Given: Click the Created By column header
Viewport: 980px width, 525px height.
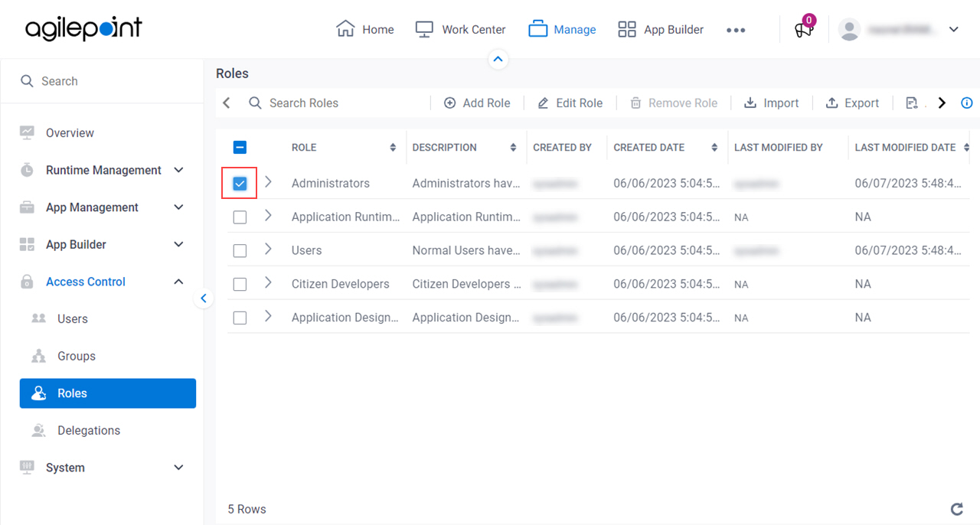Looking at the screenshot, I should coord(563,148).
